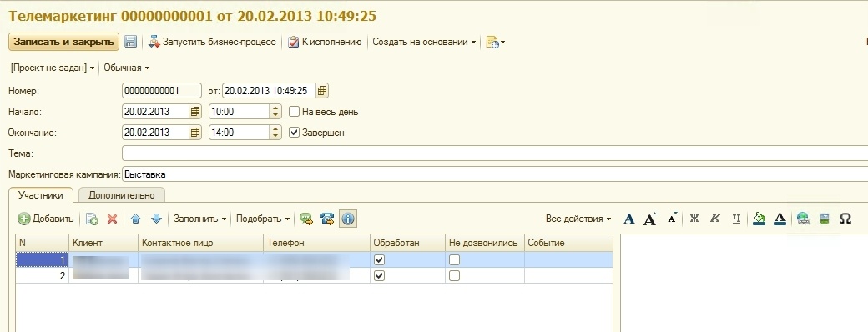The width and height of the screenshot is (868, 332).
Task: Open the 'Заполнить' dropdown menu
Action: (199, 219)
